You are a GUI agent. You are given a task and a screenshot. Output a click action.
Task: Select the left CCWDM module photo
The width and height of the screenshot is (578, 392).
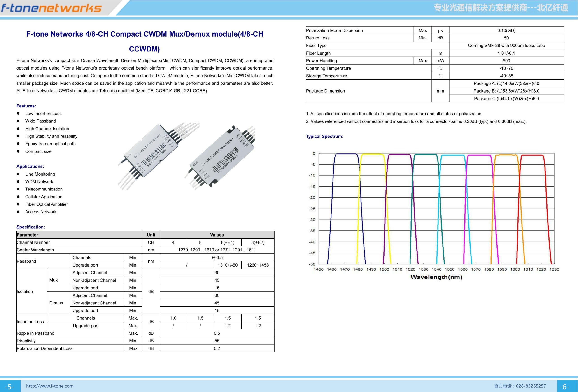pyautogui.click(x=159, y=156)
